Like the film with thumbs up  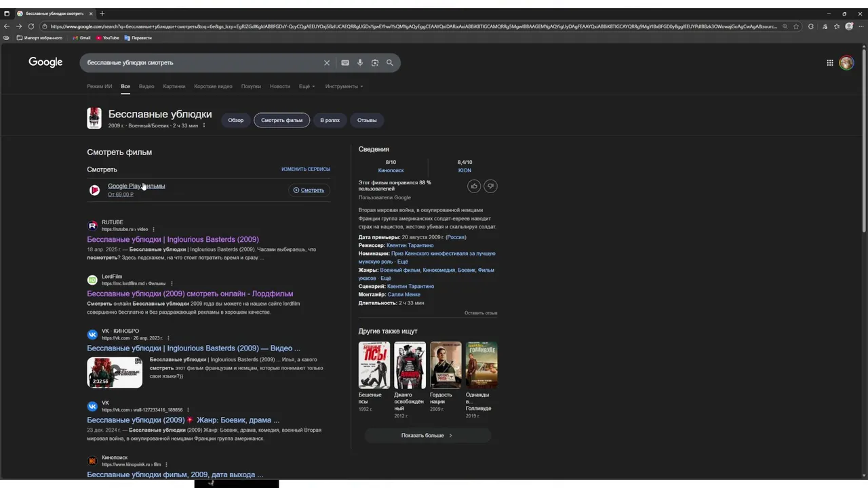click(474, 186)
